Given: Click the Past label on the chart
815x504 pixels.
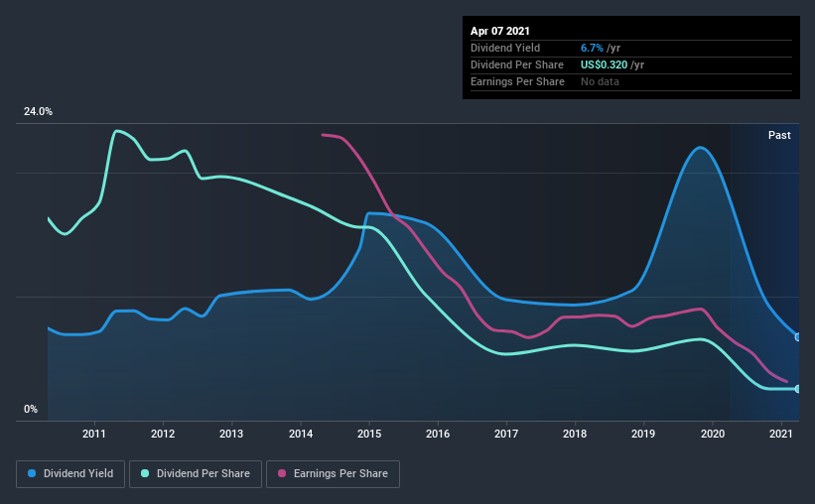Looking at the screenshot, I should coord(779,135).
